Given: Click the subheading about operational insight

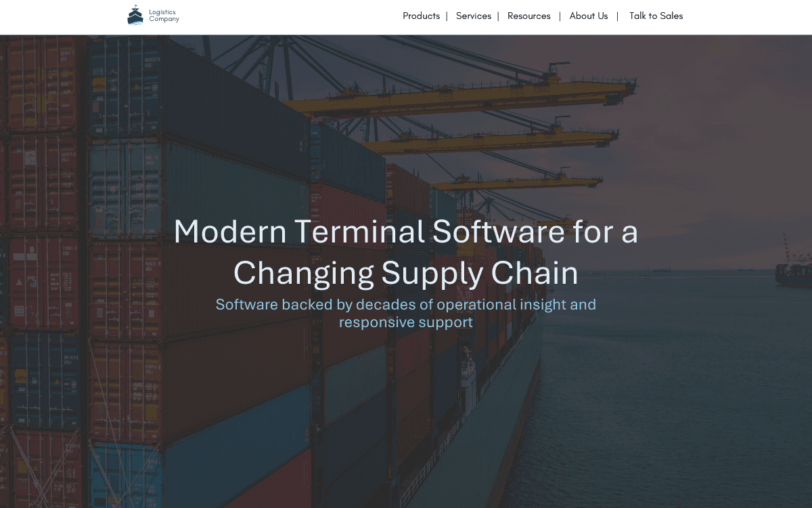Looking at the screenshot, I should [x=405, y=305].
